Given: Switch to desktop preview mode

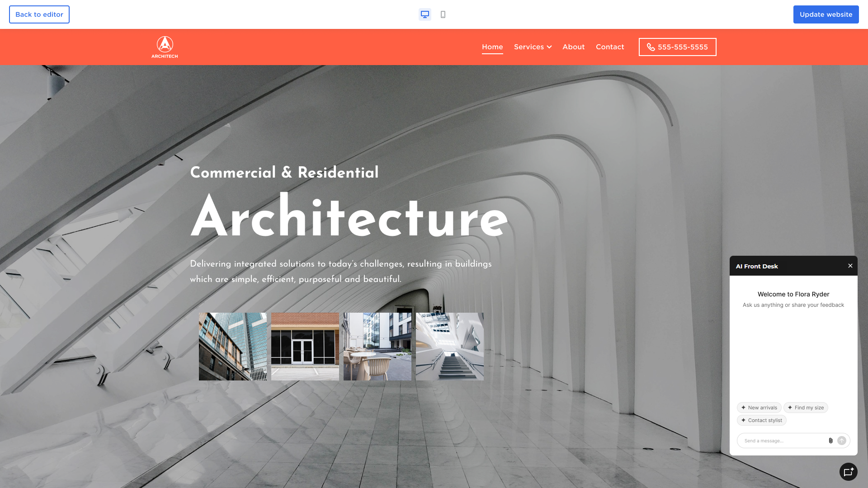Looking at the screenshot, I should coord(425,14).
